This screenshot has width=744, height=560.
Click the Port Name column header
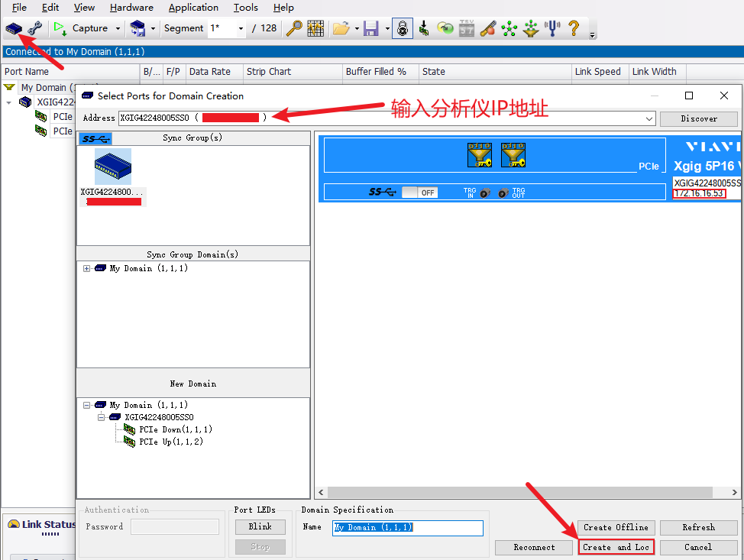coord(70,72)
